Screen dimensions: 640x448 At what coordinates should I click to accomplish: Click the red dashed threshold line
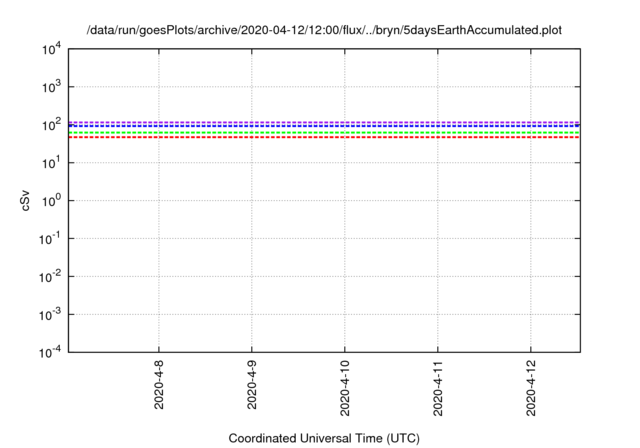[324, 138]
